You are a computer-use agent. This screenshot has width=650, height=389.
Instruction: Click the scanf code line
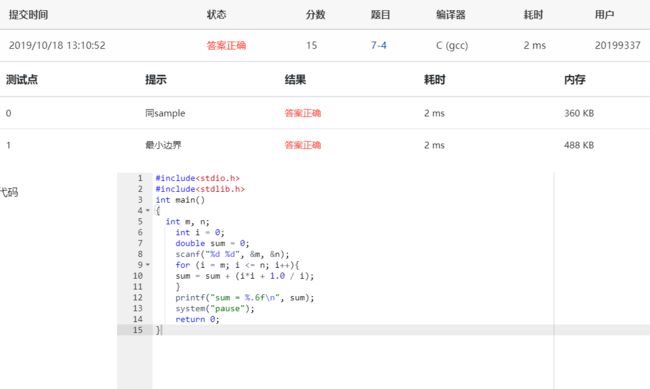point(232,254)
